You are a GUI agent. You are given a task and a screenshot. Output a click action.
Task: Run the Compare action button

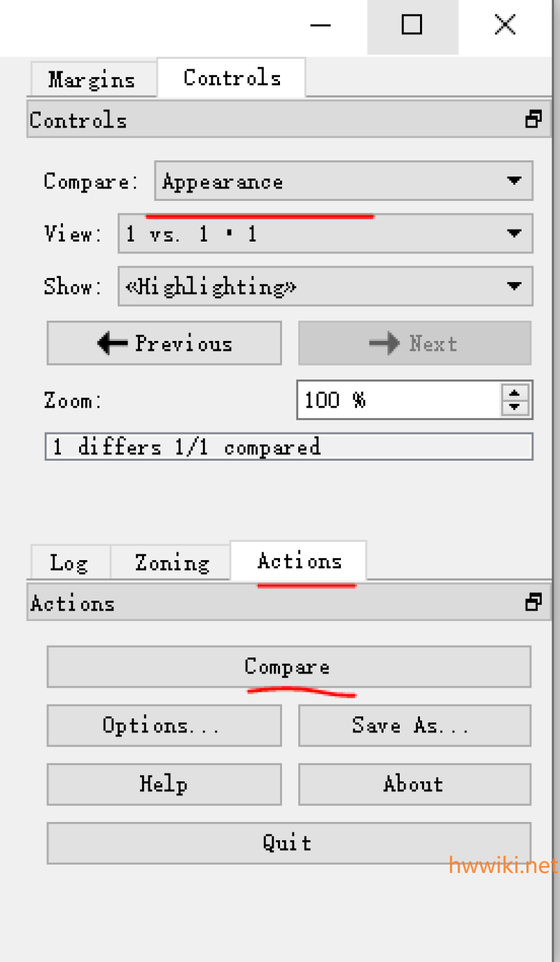click(x=289, y=667)
